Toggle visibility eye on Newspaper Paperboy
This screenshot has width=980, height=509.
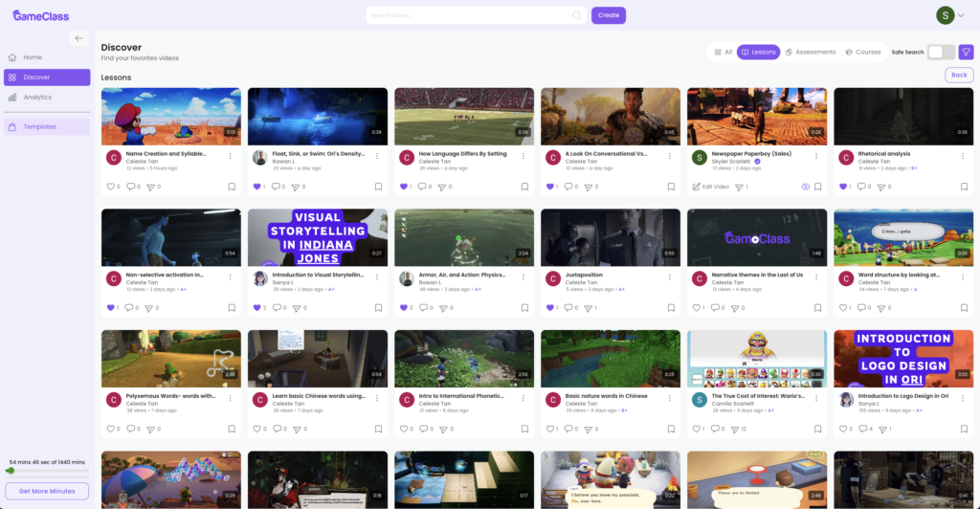[805, 187]
